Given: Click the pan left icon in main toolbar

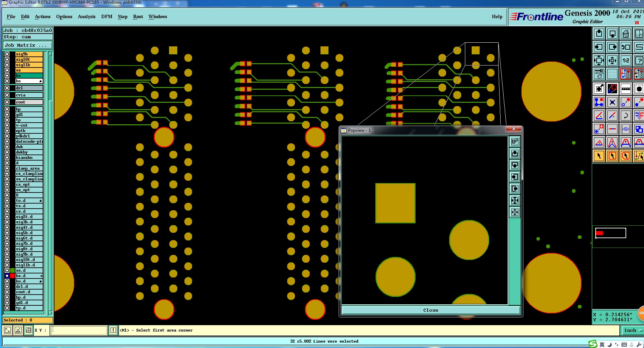Looking at the screenshot, I should click(599, 47).
